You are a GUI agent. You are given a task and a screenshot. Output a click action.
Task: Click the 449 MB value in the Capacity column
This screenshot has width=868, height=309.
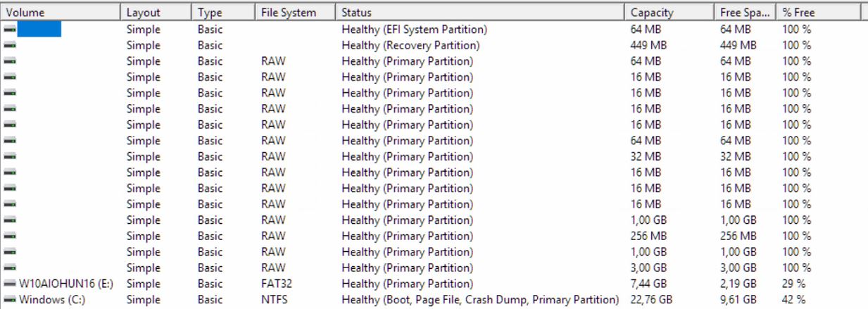(648, 46)
